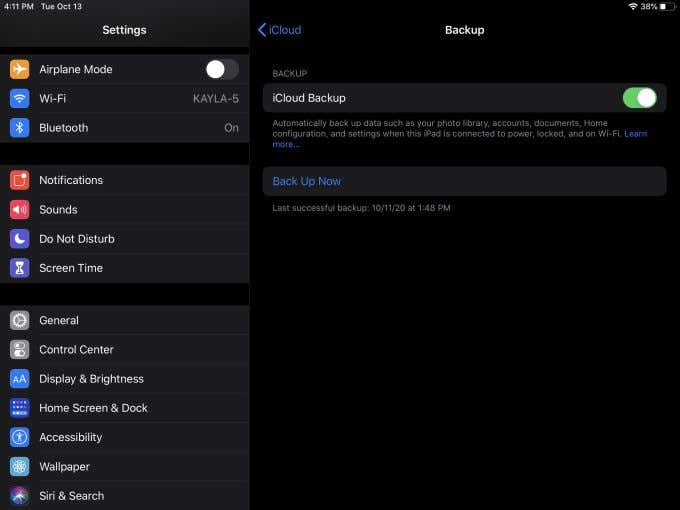This screenshot has width=680, height=510.
Task: Open Display & Brightness settings
Action: [x=124, y=379]
